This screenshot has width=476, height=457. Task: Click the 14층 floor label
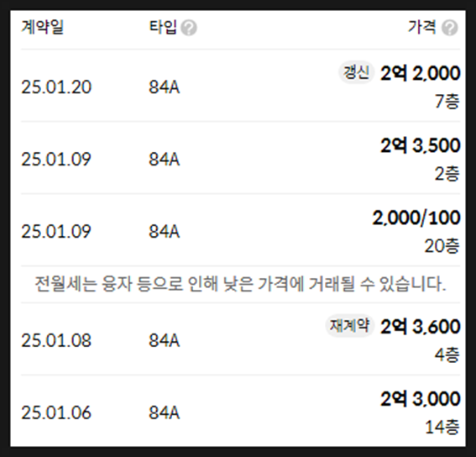point(442,427)
